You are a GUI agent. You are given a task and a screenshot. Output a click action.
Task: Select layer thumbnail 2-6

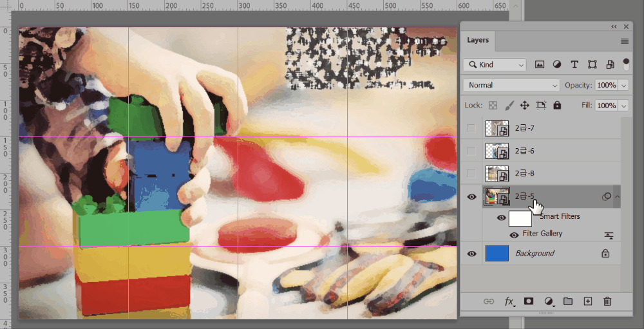[x=497, y=151]
